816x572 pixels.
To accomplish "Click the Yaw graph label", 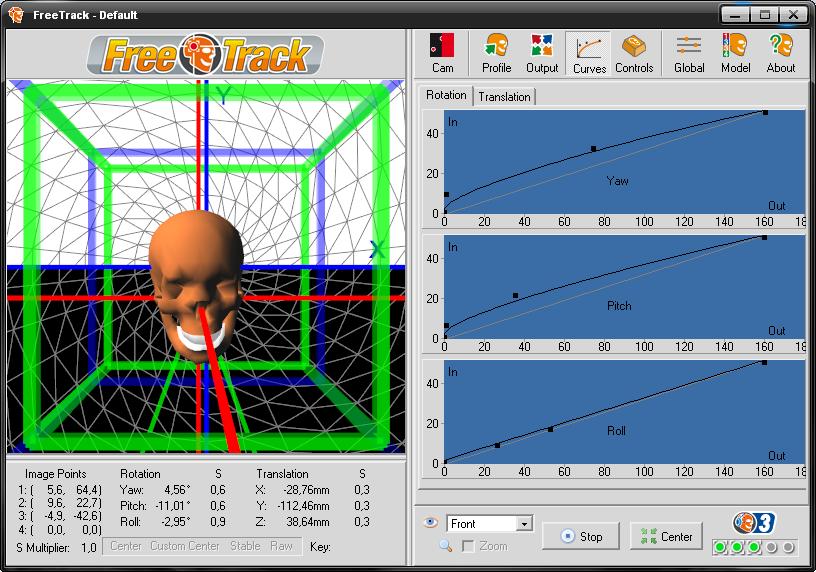I will pos(617,181).
